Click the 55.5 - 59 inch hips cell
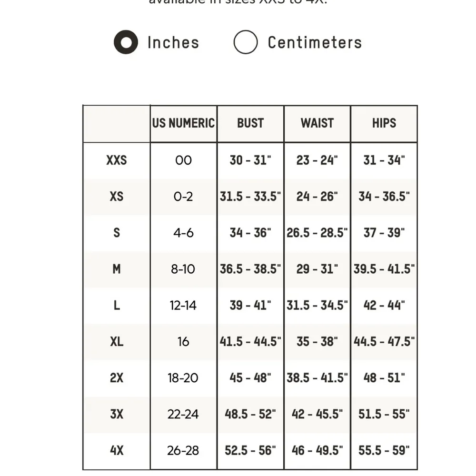 [x=384, y=450]
